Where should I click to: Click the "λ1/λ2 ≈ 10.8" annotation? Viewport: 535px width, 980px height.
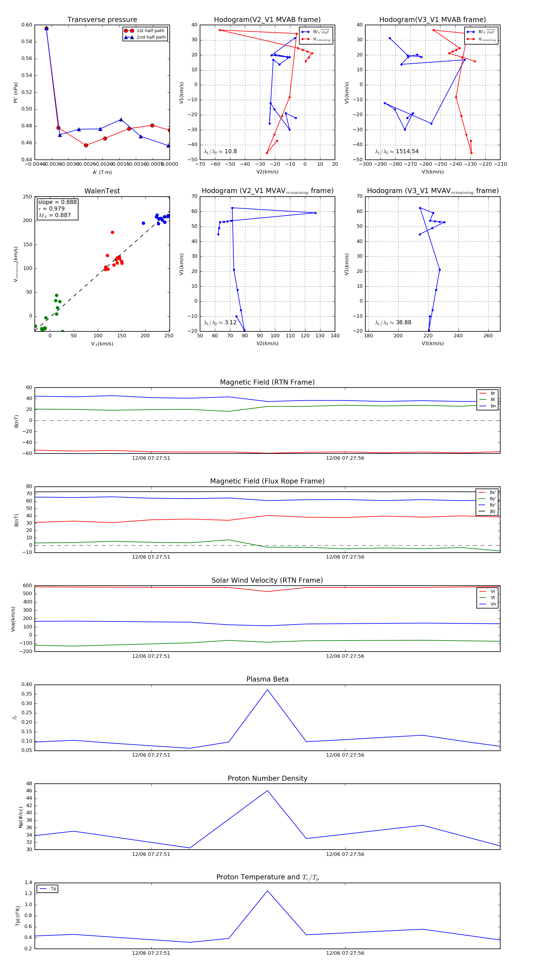tap(220, 151)
